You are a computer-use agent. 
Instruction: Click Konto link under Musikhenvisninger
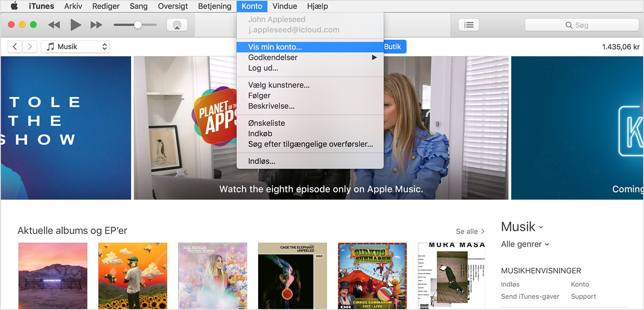click(580, 284)
